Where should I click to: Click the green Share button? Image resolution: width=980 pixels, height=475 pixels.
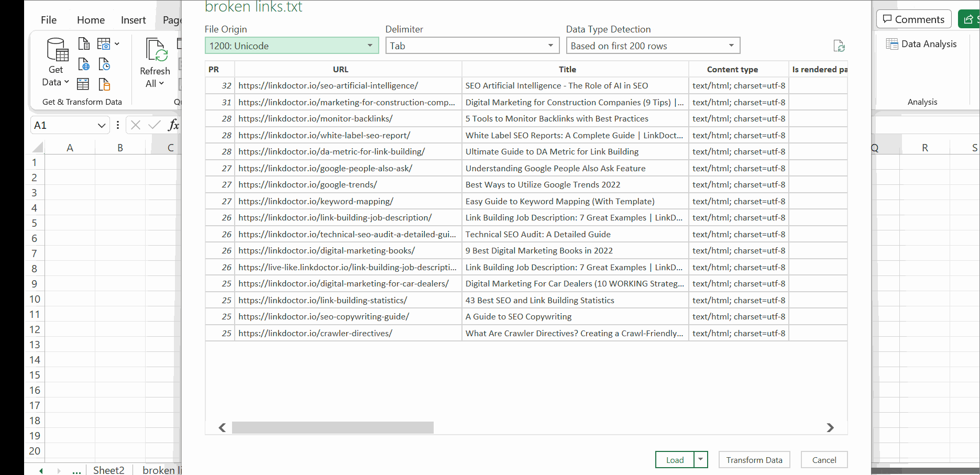click(968, 19)
